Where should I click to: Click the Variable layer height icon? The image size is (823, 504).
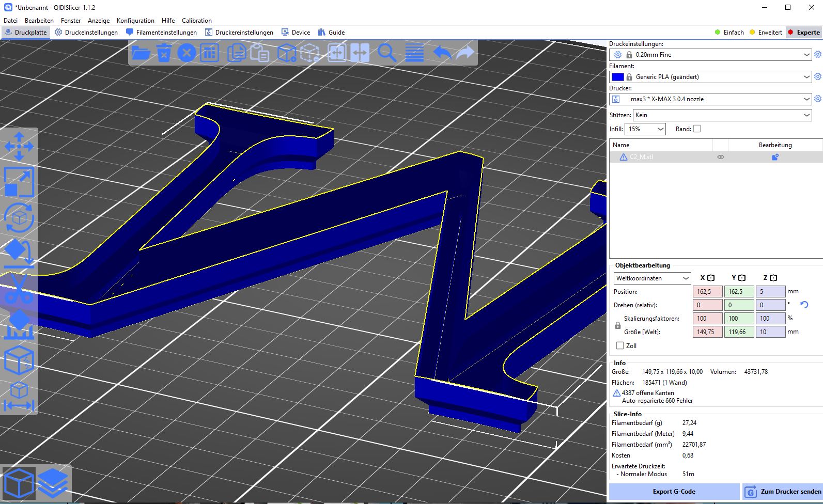(414, 53)
